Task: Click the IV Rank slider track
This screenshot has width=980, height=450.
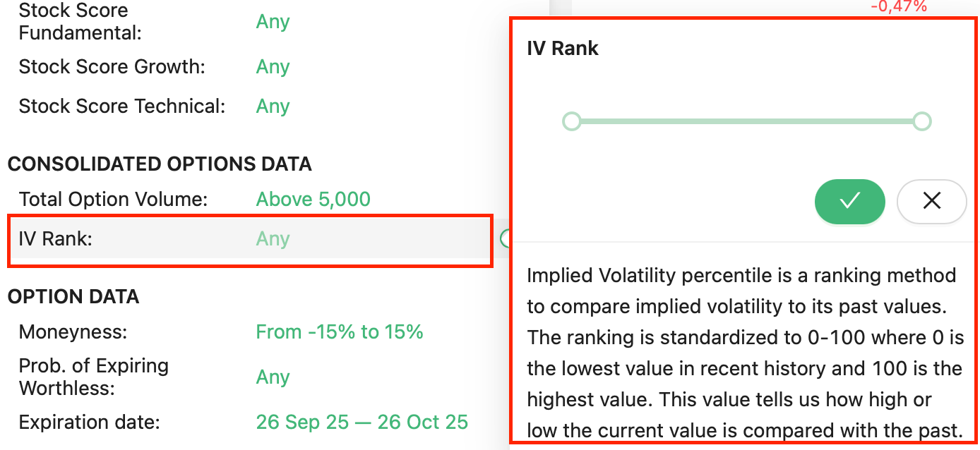Action: (747, 121)
